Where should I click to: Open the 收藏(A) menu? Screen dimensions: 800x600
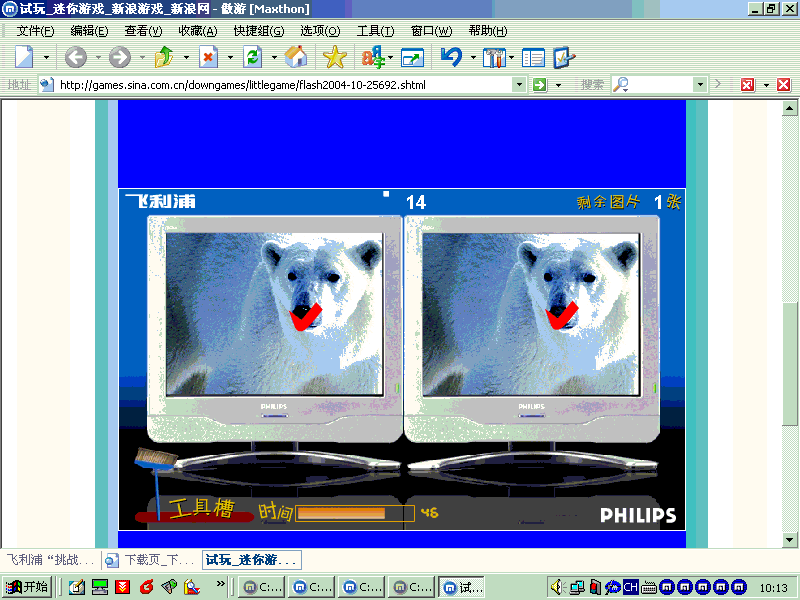[198, 31]
